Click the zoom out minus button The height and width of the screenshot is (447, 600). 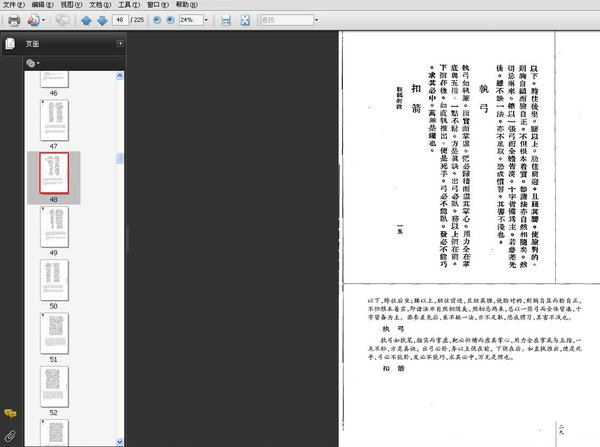click(157, 20)
